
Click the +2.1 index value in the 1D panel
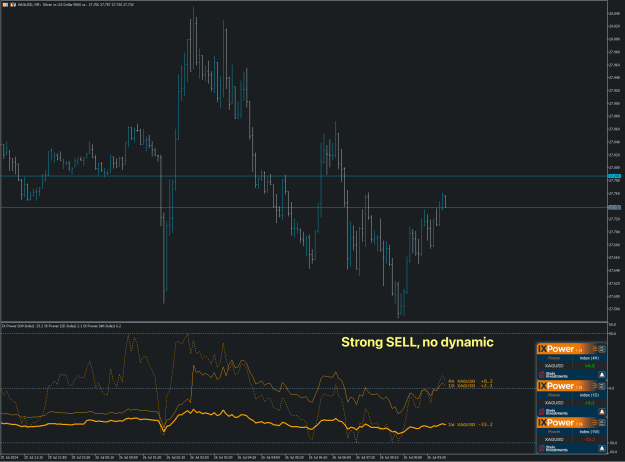pyautogui.click(x=590, y=403)
